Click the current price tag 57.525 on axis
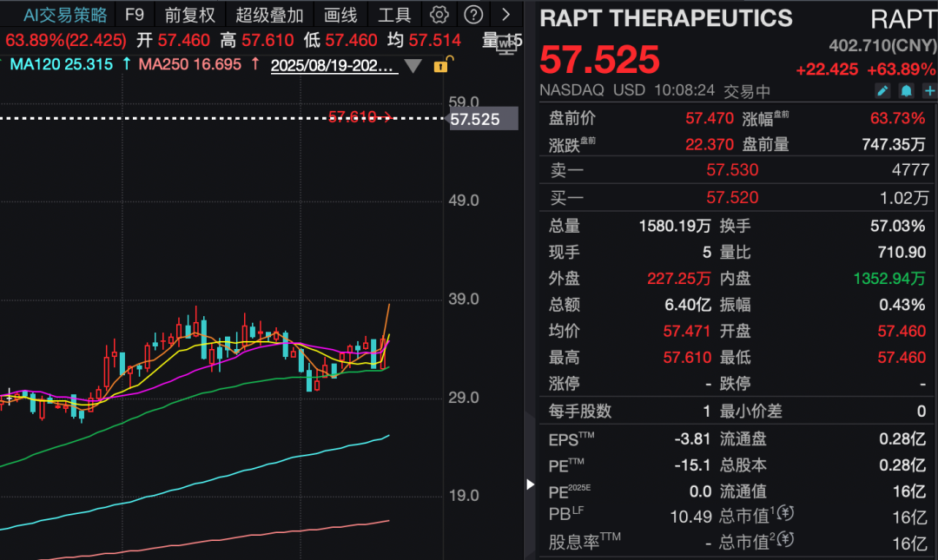Viewport: 938px width, 560px height. [482, 119]
